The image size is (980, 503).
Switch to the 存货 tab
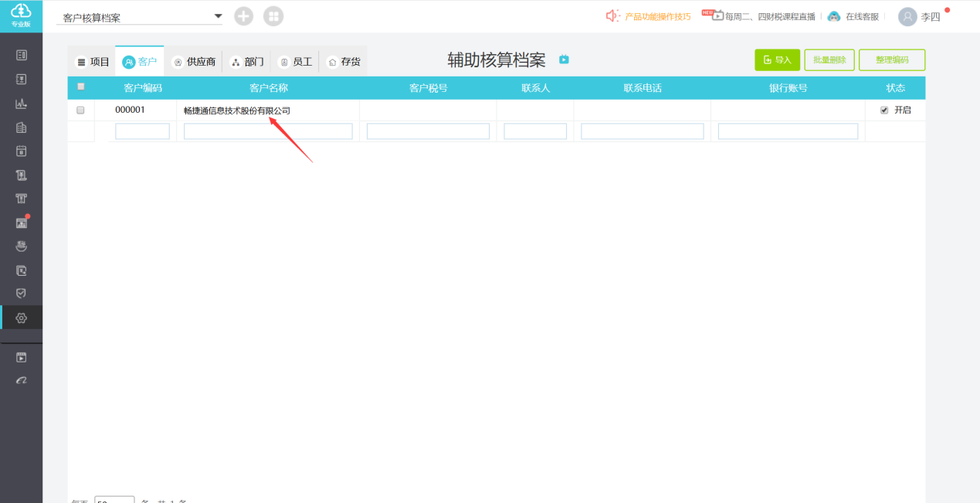coord(344,62)
